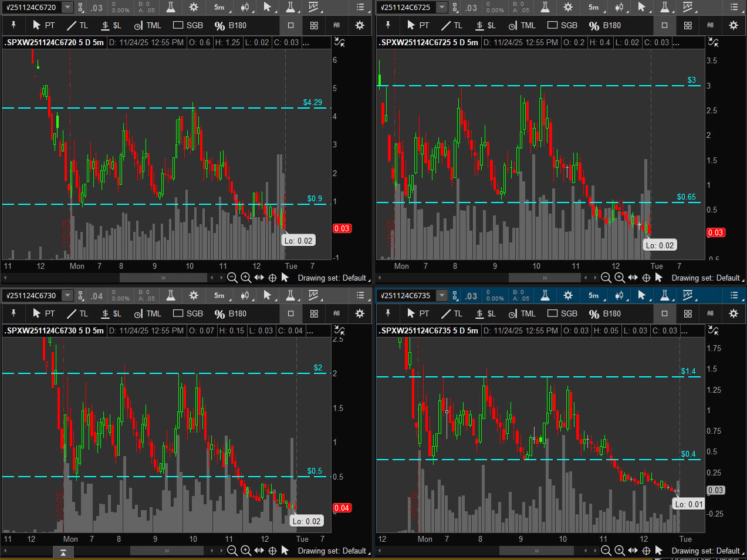Click the flask Studies icon in the C6720 chart header
The height and width of the screenshot is (560, 747).
coord(171,7)
